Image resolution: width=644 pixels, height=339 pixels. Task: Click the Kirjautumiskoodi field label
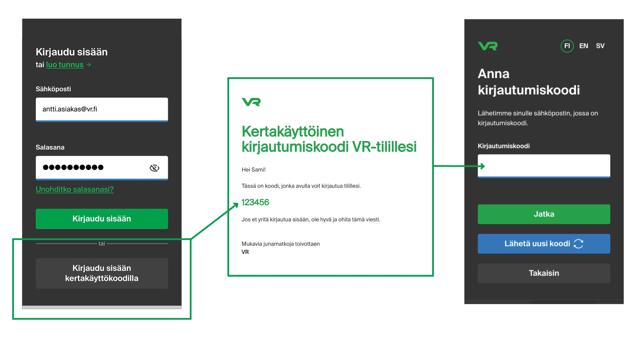(x=504, y=146)
